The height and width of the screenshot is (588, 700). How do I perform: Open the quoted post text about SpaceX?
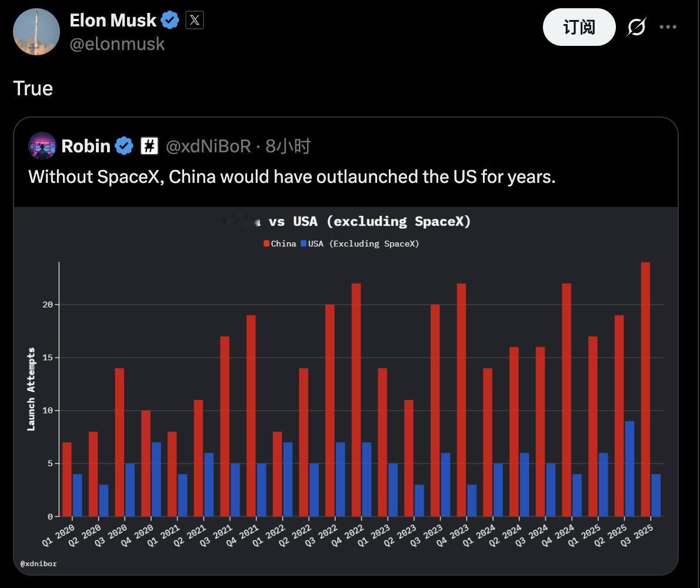click(292, 176)
